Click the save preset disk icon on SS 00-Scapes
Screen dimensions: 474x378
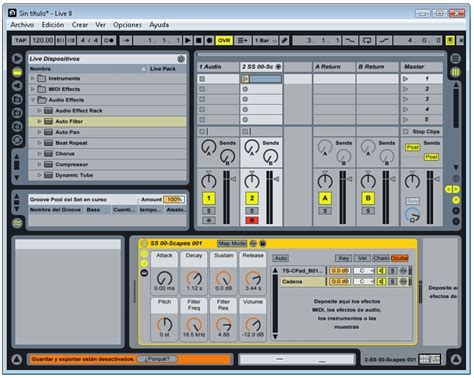[x=263, y=244]
